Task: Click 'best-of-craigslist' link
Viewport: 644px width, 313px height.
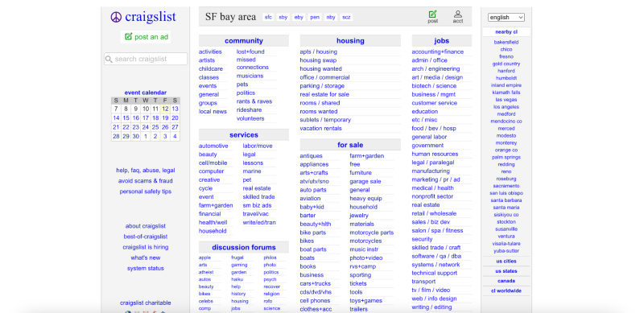Action: [146, 237]
